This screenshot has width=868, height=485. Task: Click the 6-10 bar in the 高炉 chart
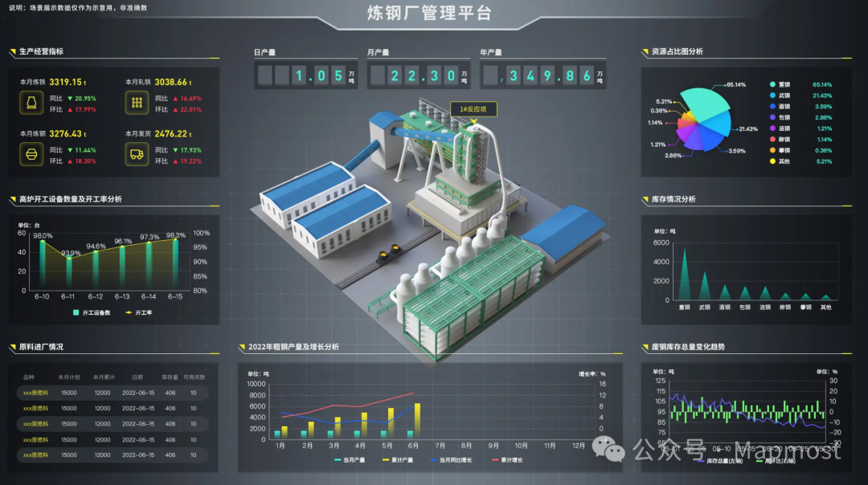[x=43, y=265]
